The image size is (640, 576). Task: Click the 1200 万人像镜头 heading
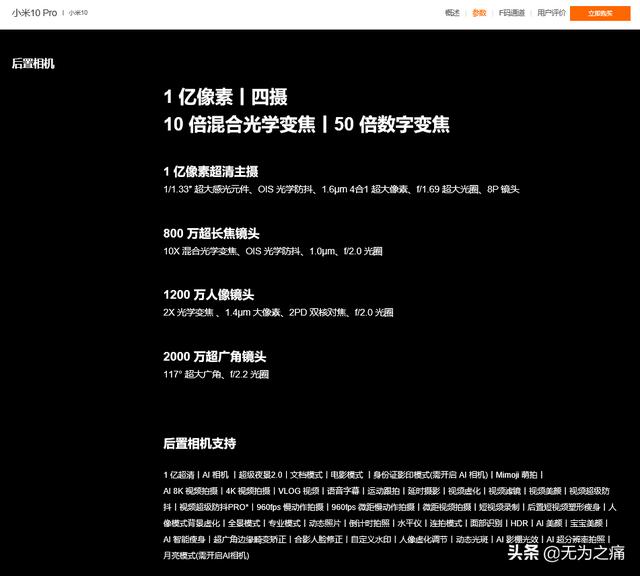coord(208,295)
